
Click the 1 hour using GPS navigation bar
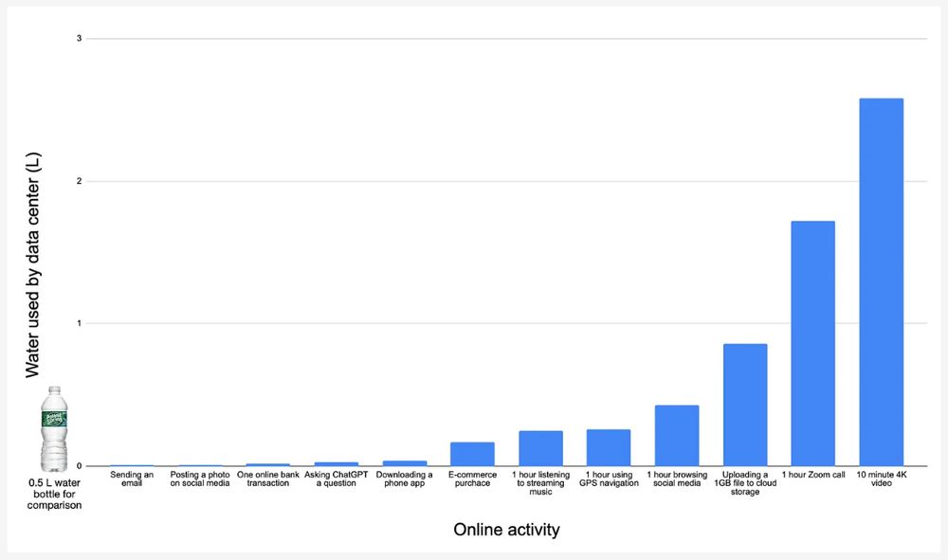[609, 447]
